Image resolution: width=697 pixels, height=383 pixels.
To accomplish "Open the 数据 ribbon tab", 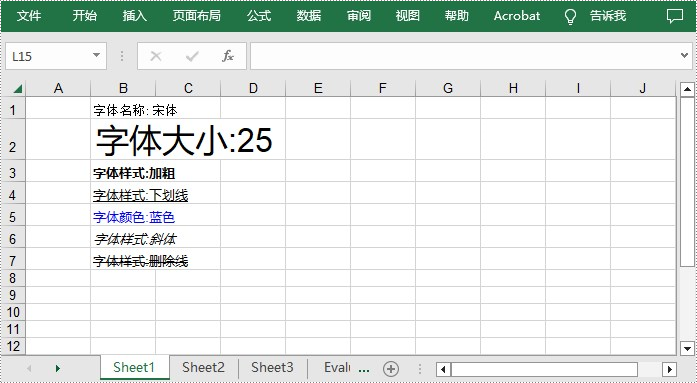I will 309,16.
